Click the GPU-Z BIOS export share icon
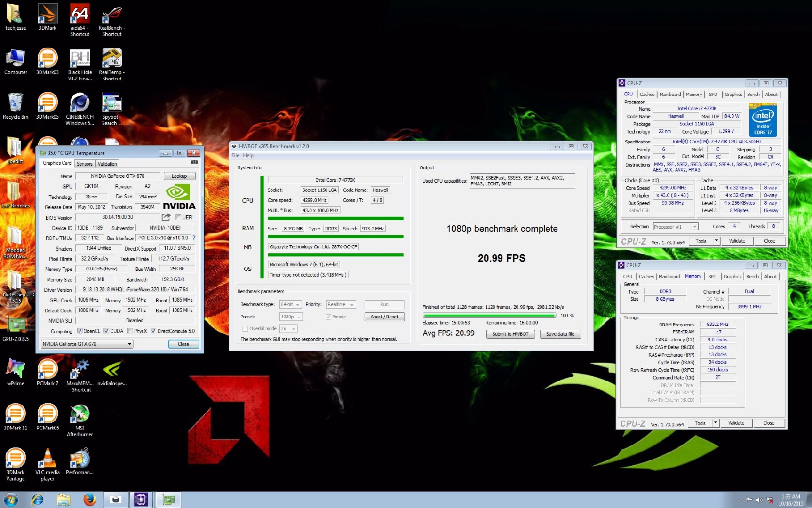 pyautogui.click(x=166, y=217)
